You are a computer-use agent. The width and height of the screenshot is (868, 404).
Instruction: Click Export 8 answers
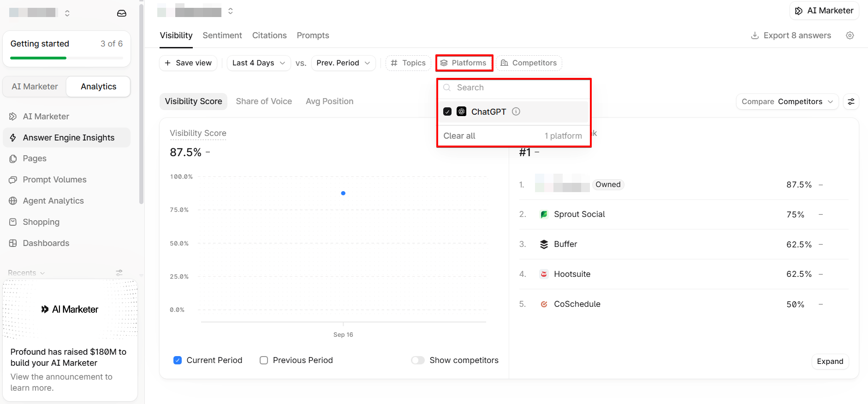pyautogui.click(x=791, y=35)
